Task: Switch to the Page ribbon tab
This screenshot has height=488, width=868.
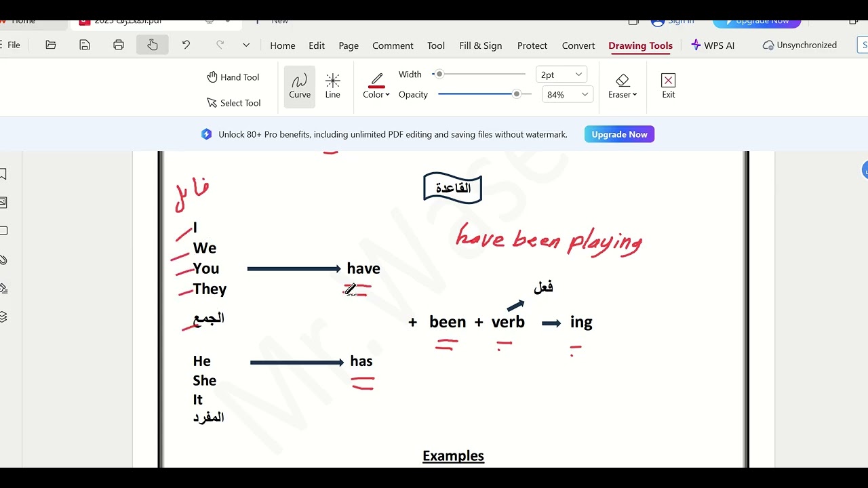Action: click(349, 45)
